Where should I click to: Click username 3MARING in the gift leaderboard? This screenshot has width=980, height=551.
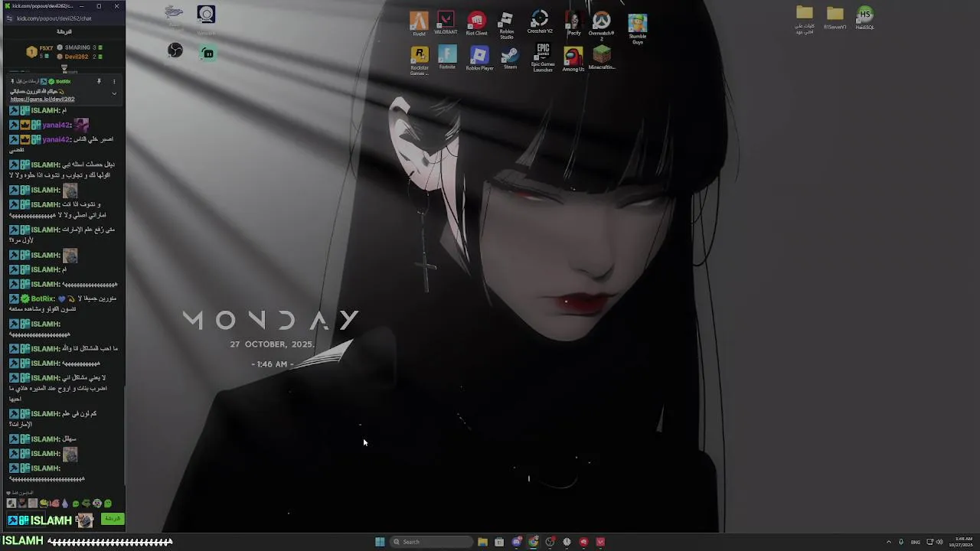(78, 47)
